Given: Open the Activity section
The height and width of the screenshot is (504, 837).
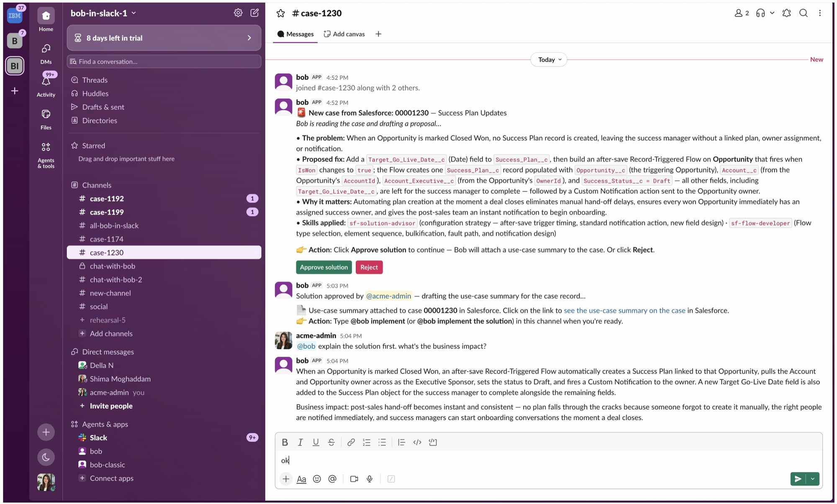Looking at the screenshot, I should [x=46, y=86].
